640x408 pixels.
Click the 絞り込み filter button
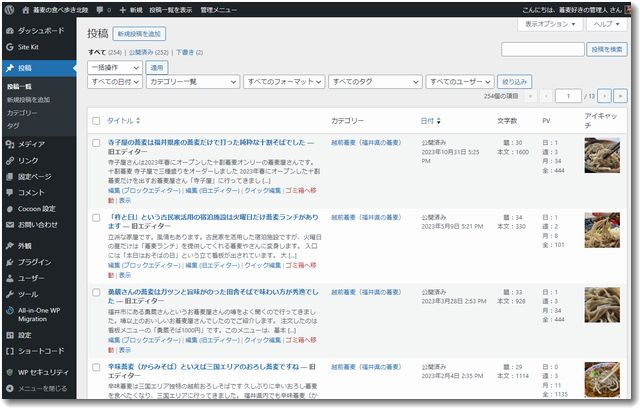514,81
